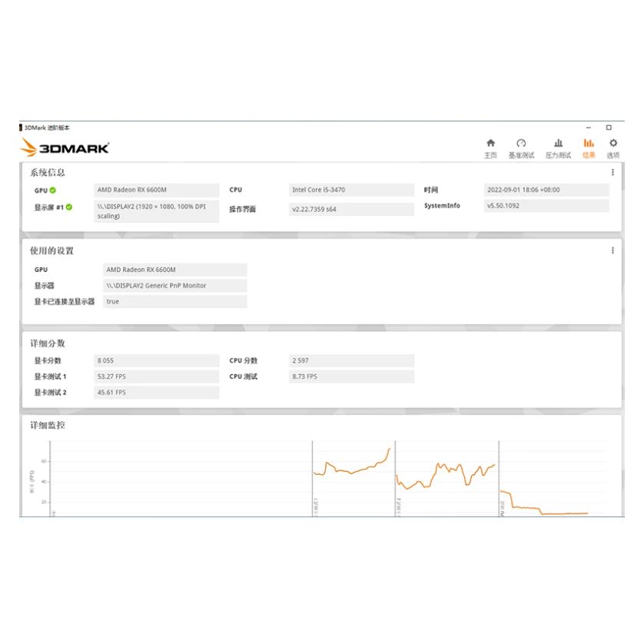The height and width of the screenshot is (644, 644).
Task: Open the 使用的设置 panel three-dot menu
Action: pos(612,251)
